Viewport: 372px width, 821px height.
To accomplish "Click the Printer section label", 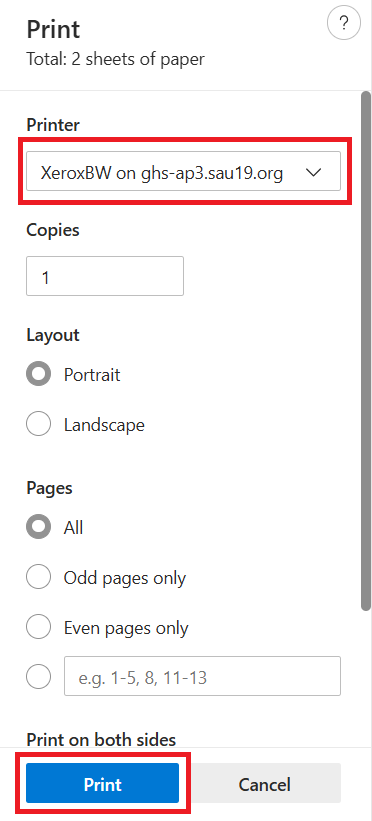I will pyautogui.click(x=53, y=125).
